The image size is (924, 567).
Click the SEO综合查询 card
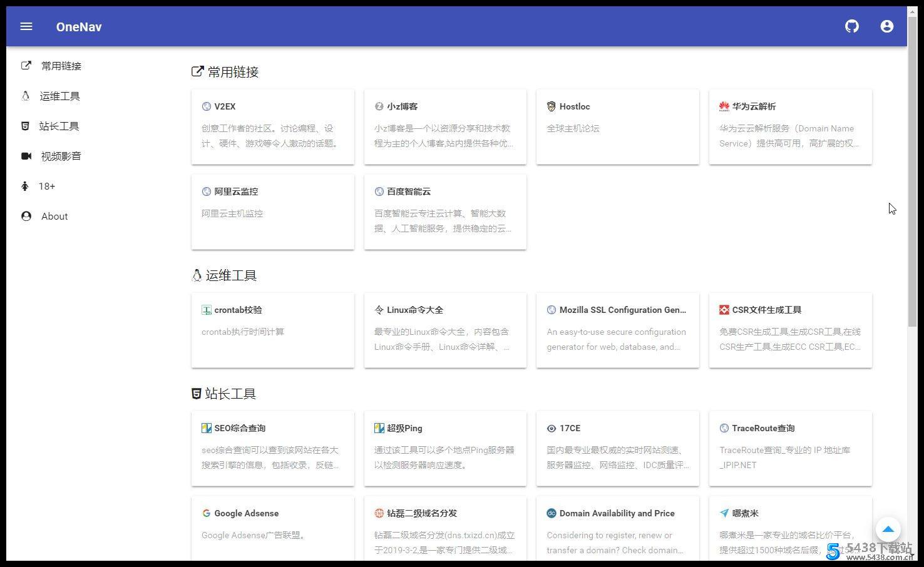[x=273, y=448]
